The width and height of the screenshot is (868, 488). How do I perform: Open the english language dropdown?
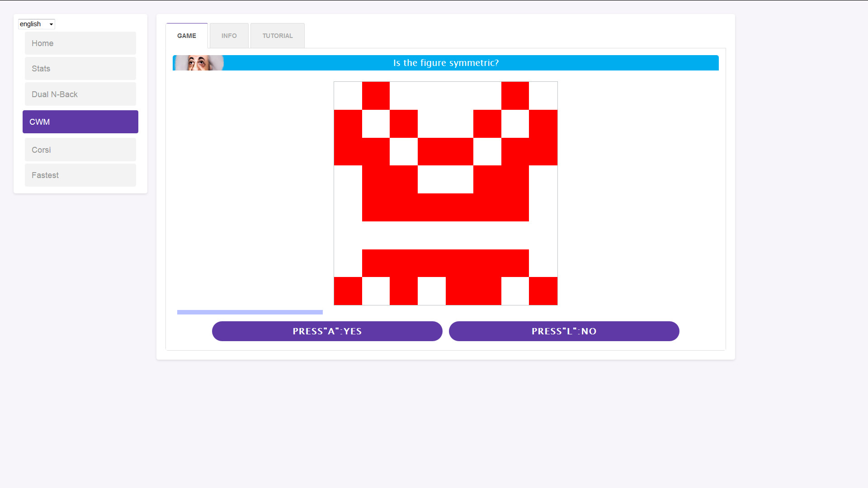coord(36,24)
